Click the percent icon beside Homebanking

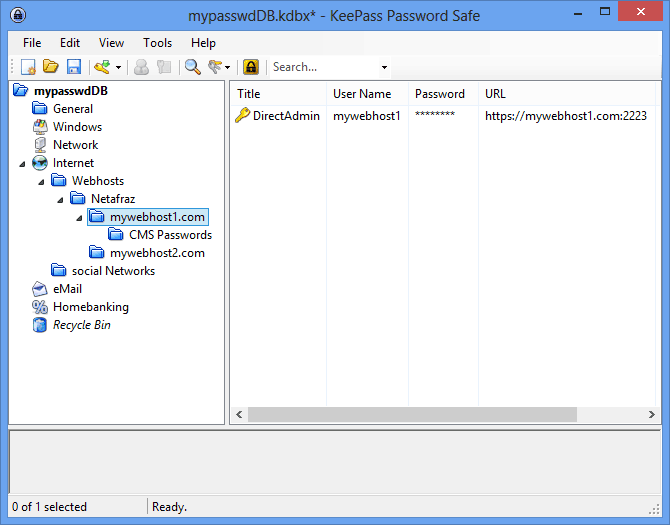pos(40,307)
